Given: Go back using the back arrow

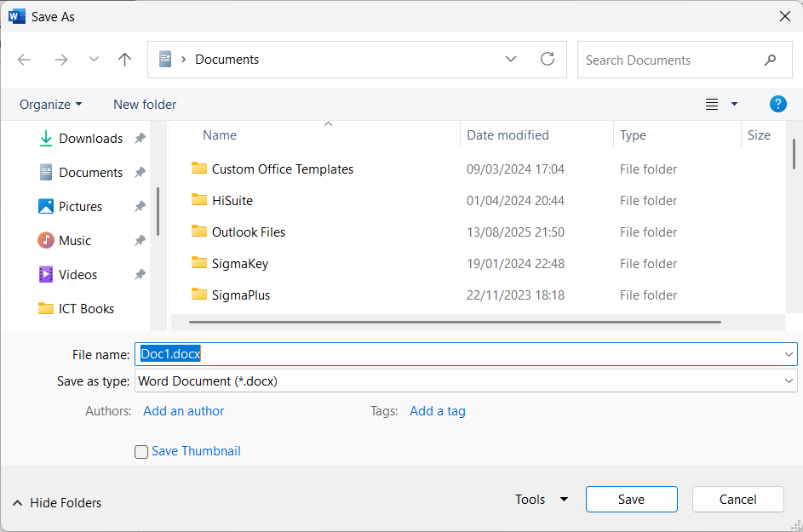Looking at the screenshot, I should pos(24,60).
